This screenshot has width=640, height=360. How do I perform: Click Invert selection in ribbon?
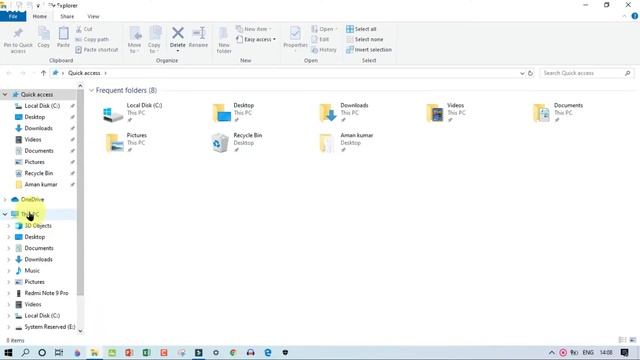click(x=369, y=49)
